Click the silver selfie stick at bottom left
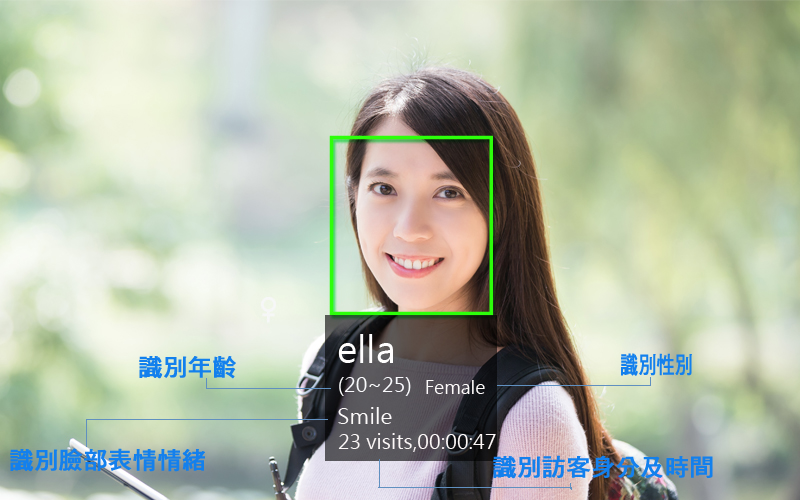The image size is (800, 500). point(118,470)
